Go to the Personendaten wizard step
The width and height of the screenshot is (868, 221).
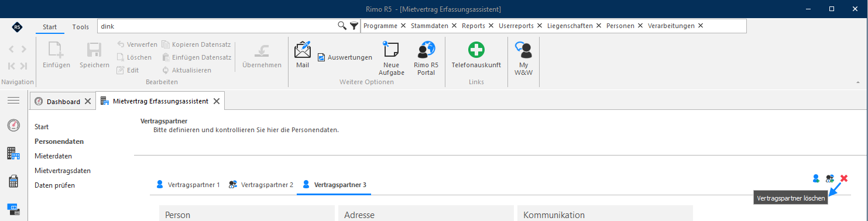59,141
